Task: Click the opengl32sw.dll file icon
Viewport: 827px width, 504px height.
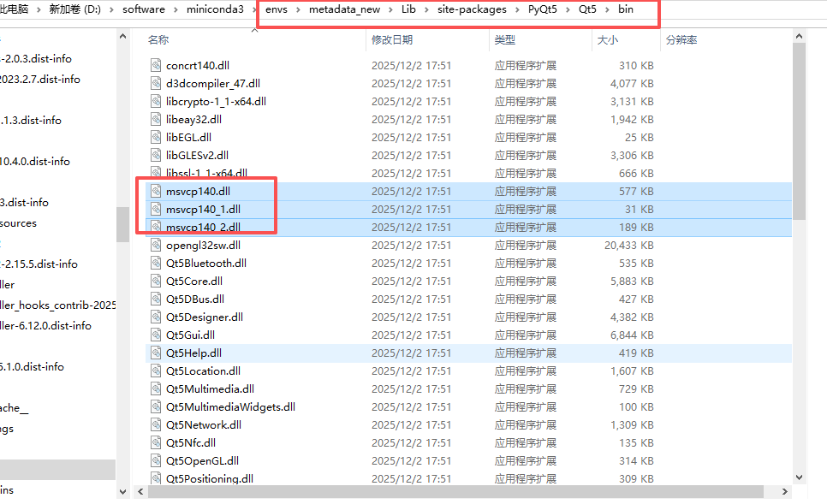Action: pyautogui.click(x=156, y=245)
